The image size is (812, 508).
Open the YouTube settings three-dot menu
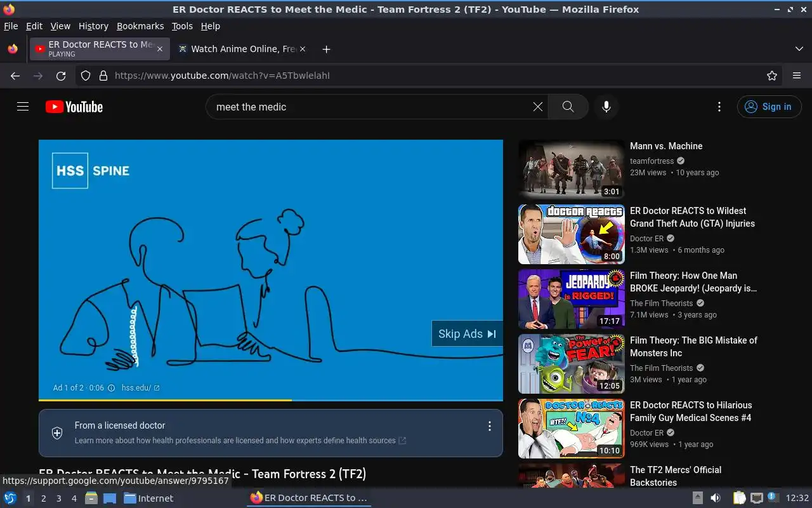(x=719, y=107)
